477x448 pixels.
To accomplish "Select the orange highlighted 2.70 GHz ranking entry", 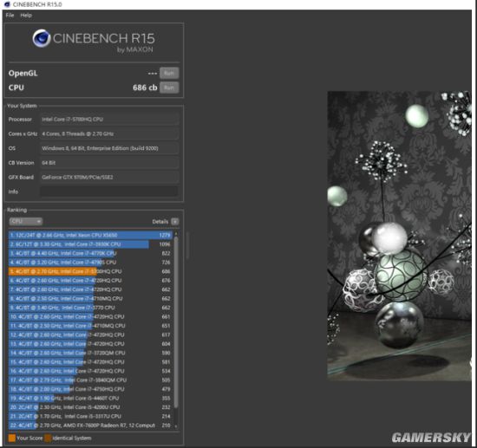I will point(91,271).
